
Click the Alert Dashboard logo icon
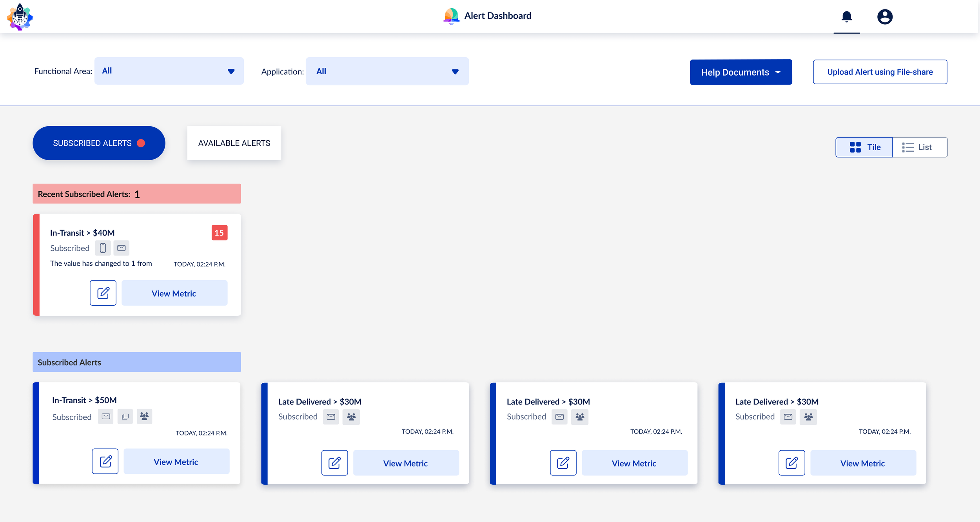click(x=451, y=16)
